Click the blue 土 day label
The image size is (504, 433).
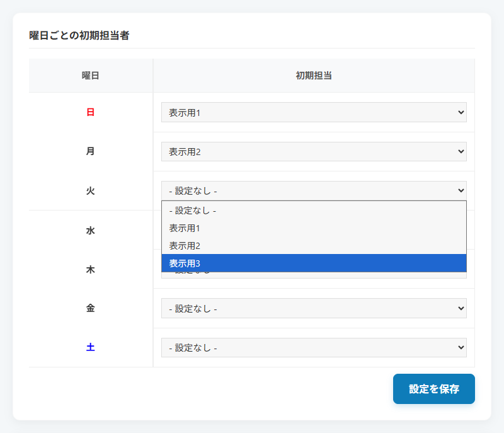click(91, 347)
